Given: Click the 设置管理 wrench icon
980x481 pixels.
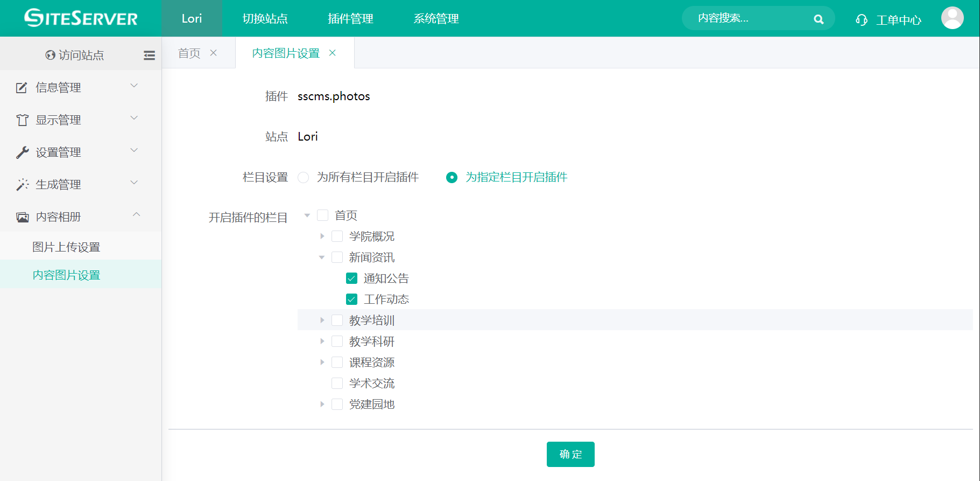Looking at the screenshot, I should [x=22, y=152].
